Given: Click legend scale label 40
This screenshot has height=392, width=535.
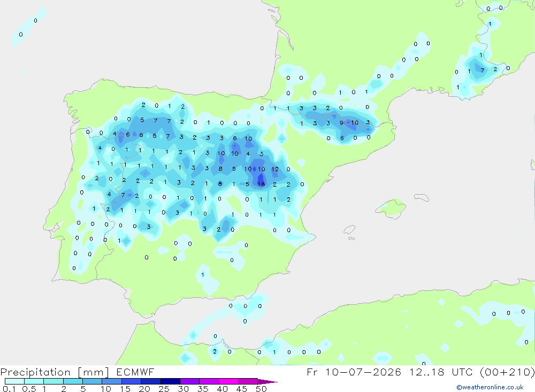Looking at the screenshot, I should 222,389.
